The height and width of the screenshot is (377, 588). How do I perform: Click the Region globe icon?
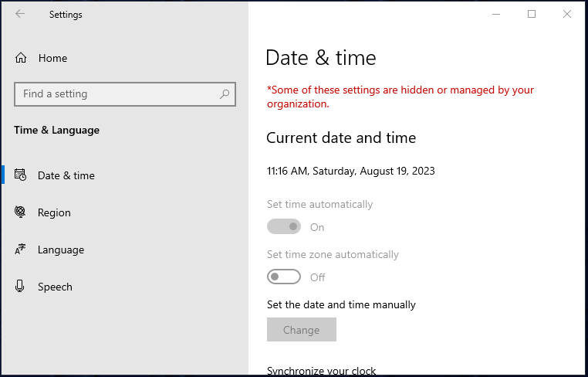coord(20,212)
